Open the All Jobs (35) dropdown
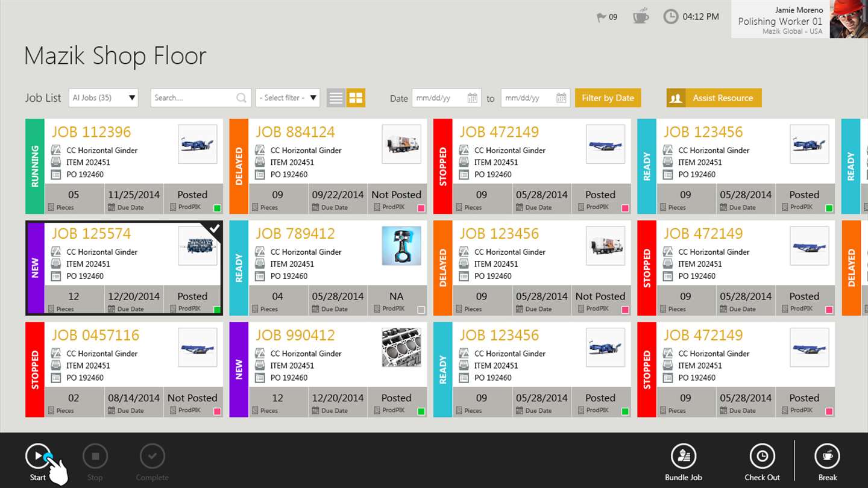Viewport: 868px width, 488px height. 104,98
